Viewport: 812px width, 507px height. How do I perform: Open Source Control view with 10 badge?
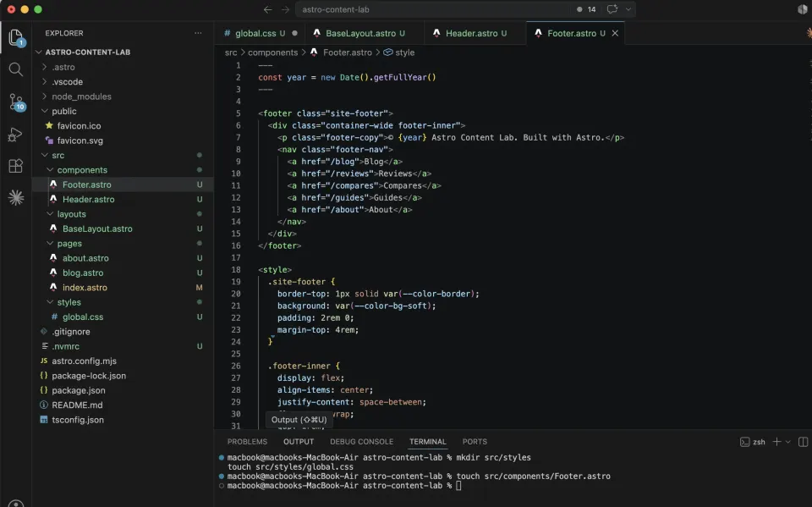[x=16, y=102]
